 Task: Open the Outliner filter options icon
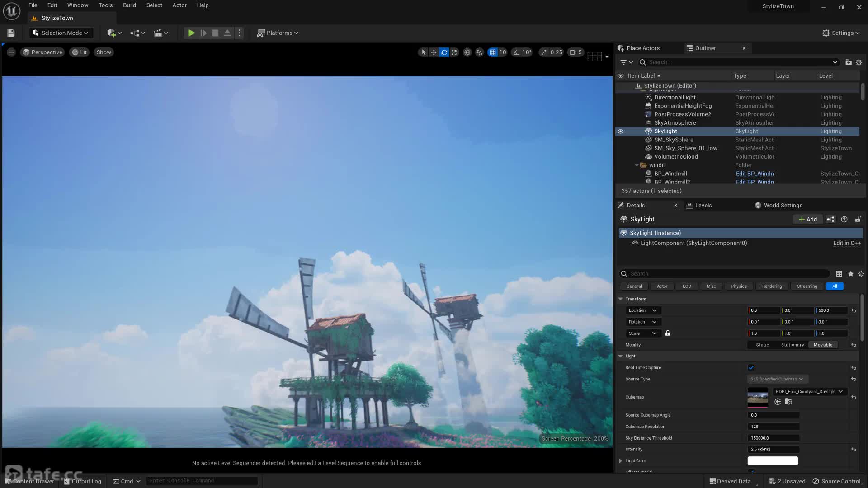pos(626,62)
